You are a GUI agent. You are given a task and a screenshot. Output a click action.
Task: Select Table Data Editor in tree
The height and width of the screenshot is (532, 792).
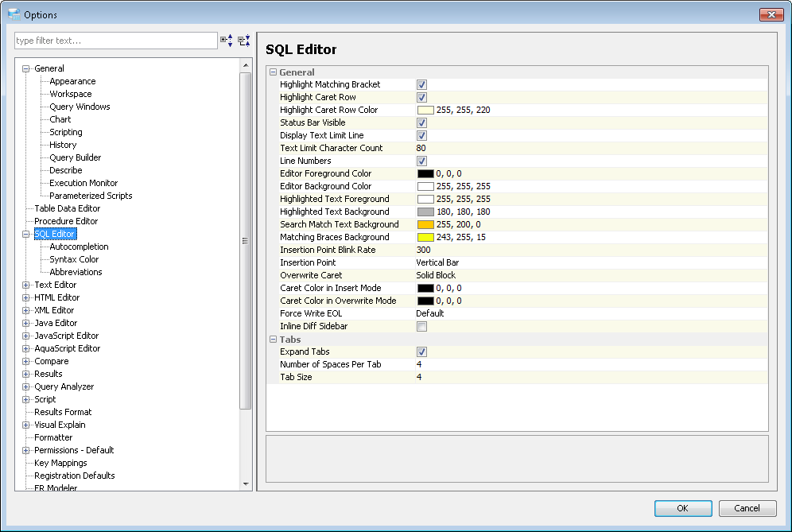point(67,208)
